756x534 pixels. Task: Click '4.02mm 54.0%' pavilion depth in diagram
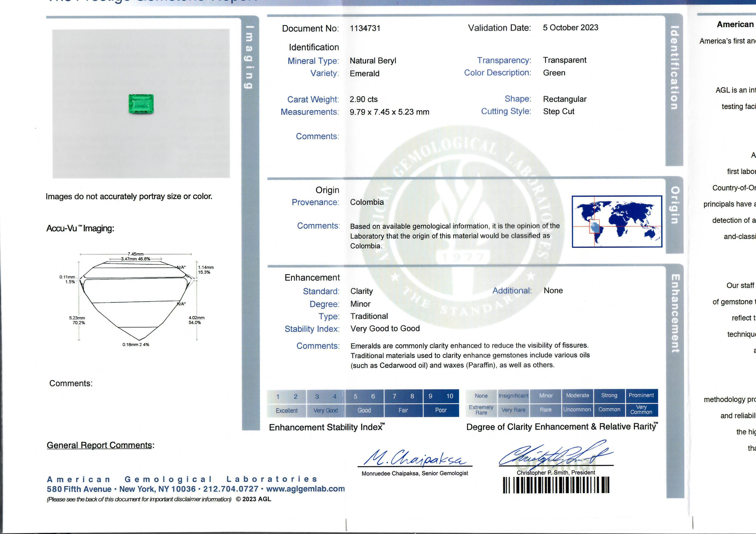(x=196, y=320)
